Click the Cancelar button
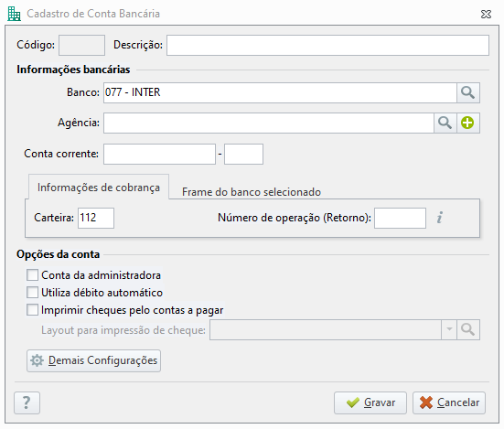This screenshot has height=429, width=504. tap(449, 402)
